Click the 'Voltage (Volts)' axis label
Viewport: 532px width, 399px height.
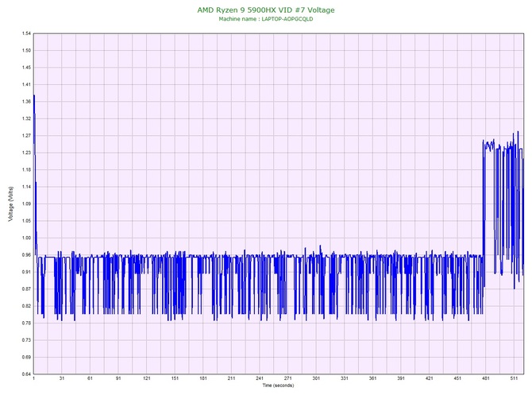click(11, 204)
